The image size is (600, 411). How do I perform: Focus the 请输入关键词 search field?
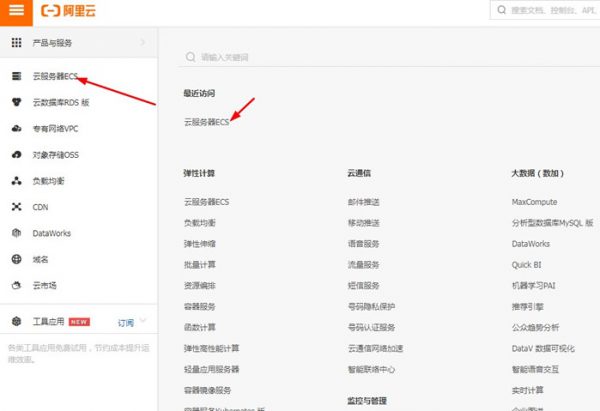click(300, 58)
